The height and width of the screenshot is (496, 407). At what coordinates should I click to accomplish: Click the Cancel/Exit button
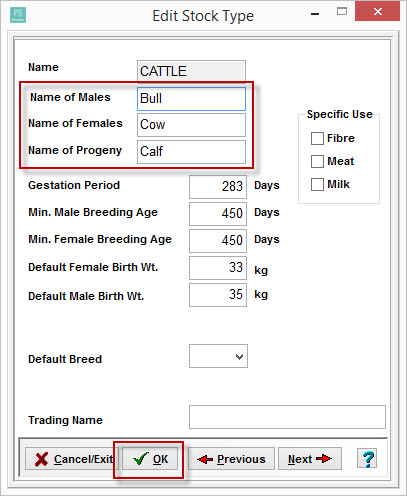tap(70, 459)
